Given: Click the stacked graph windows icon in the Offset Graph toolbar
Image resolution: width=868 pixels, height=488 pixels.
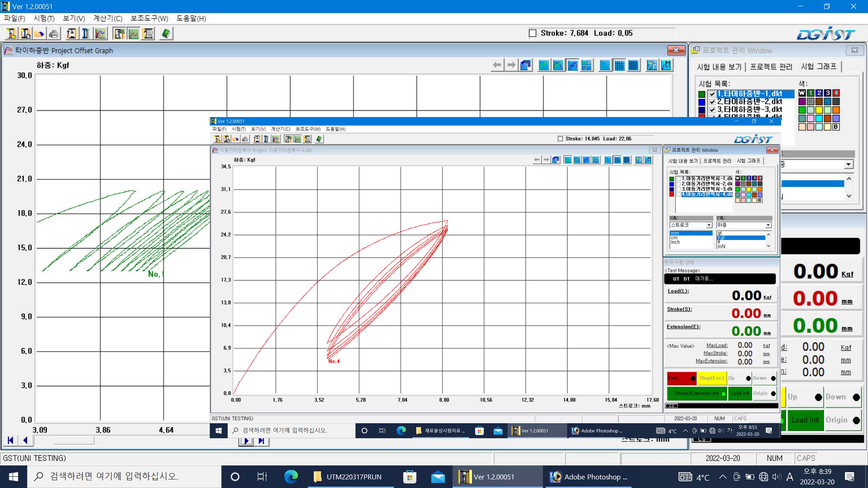Looking at the screenshot, I should [x=525, y=65].
